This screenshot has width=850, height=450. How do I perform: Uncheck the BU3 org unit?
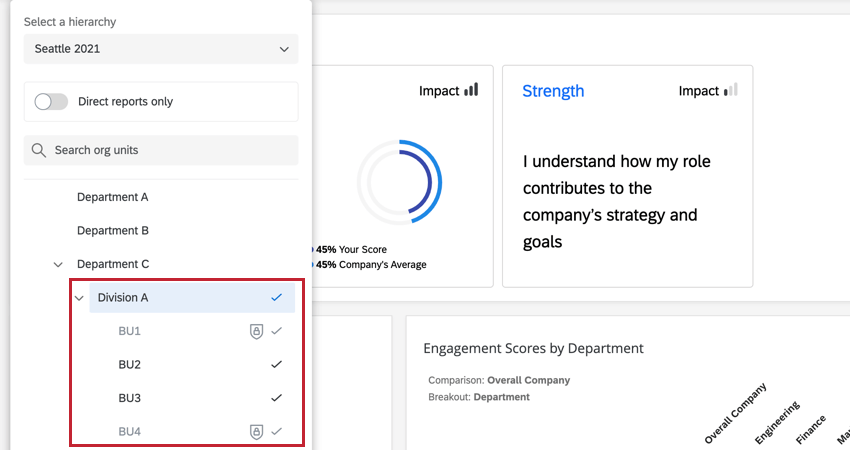[277, 398]
